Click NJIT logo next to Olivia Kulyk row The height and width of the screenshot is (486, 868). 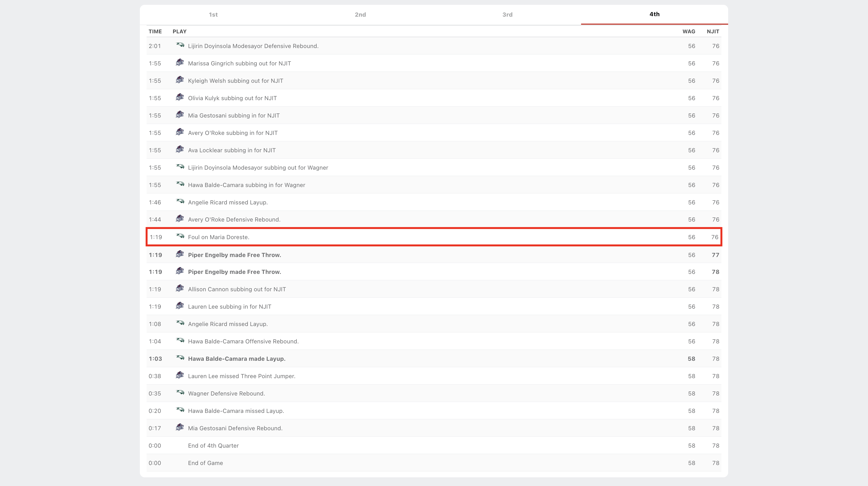[x=180, y=97]
